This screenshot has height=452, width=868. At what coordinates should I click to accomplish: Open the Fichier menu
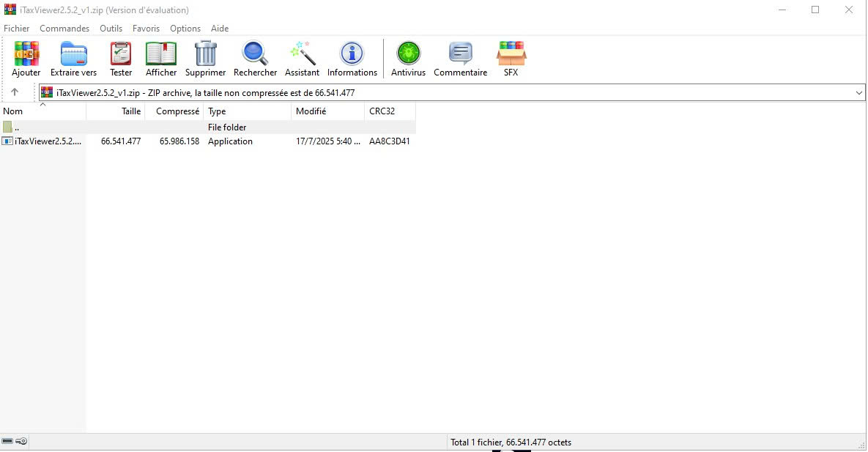[17, 29]
